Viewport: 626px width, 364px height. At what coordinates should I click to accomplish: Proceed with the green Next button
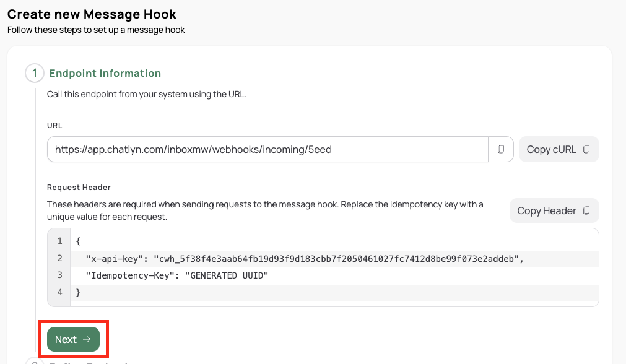[x=73, y=339]
